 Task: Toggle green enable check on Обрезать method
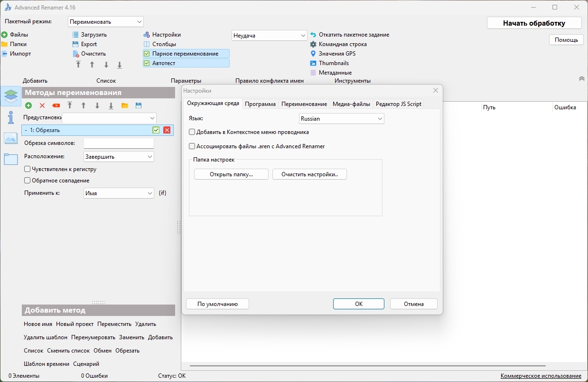tap(156, 130)
